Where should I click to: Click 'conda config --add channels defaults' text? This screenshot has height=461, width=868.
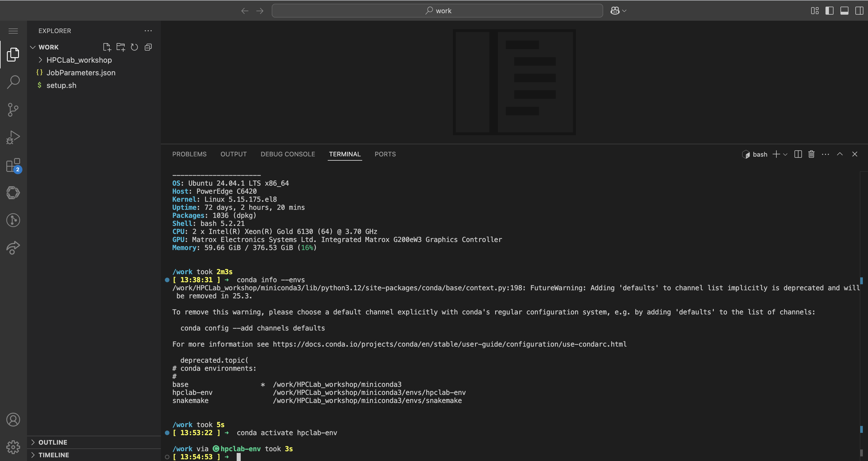click(x=253, y=328)
